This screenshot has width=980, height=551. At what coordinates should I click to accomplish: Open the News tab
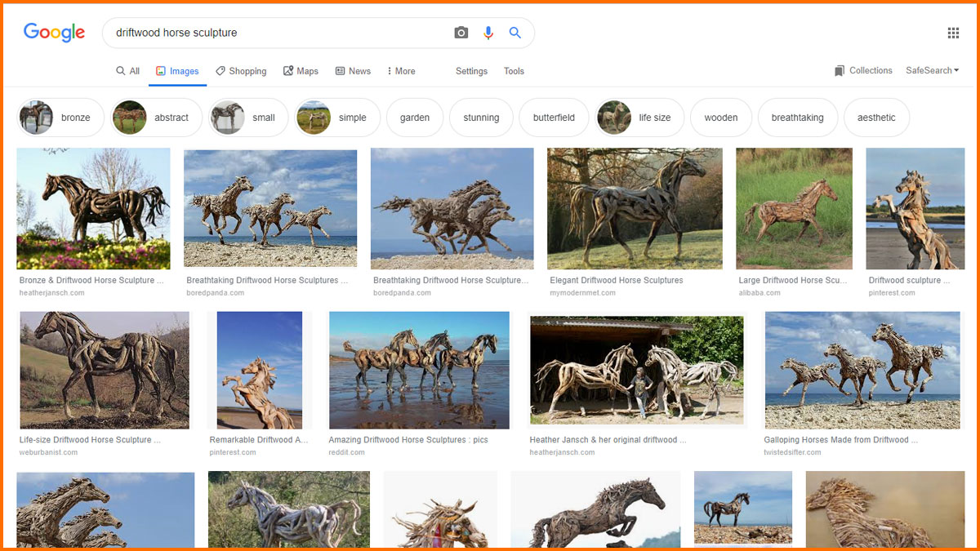(353, 71)
